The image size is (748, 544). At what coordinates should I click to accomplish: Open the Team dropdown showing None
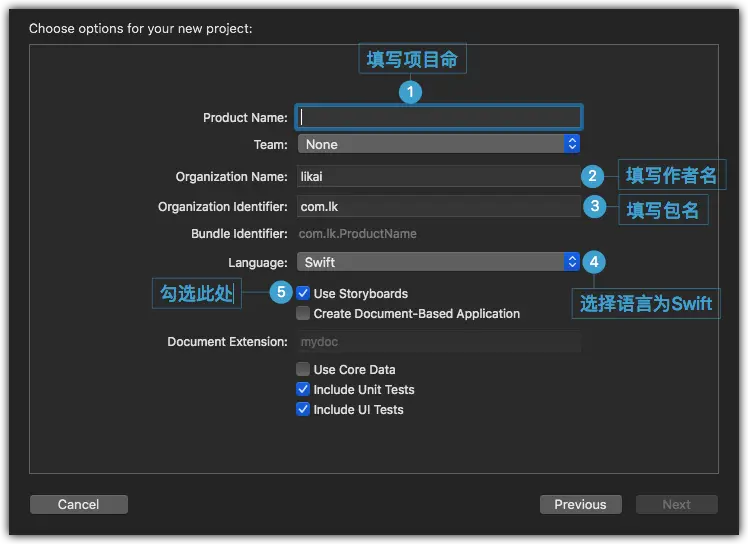[x=438, y=144]
